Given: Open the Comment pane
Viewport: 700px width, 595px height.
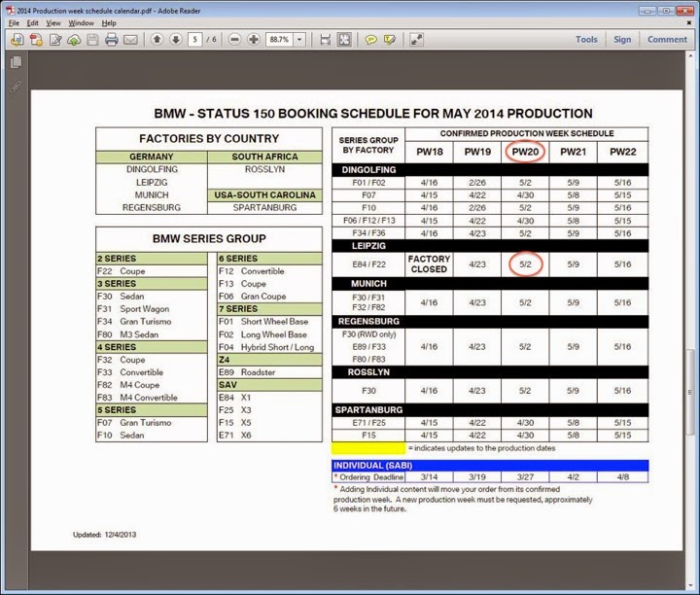Looking at the screenshot, I should [x=667, y=39].
